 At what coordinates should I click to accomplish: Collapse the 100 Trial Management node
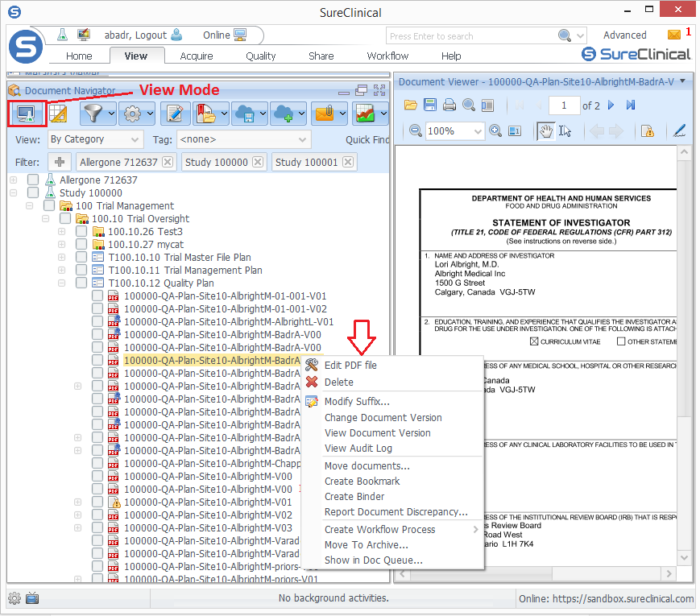pyautogui.click(x=30, y=206)
